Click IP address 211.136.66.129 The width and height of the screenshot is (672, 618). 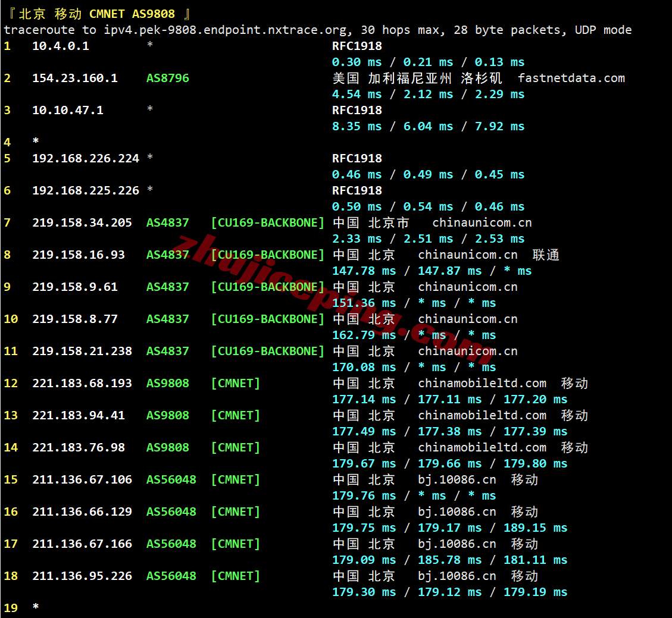pos(82,512)
